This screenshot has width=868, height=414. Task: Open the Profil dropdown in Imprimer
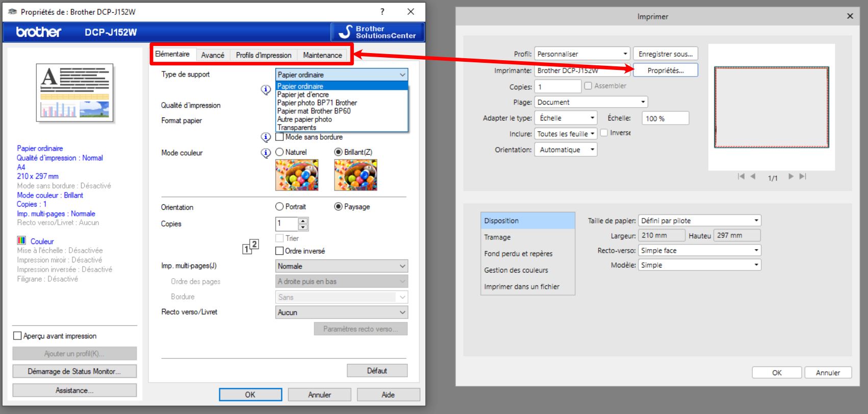582,54
